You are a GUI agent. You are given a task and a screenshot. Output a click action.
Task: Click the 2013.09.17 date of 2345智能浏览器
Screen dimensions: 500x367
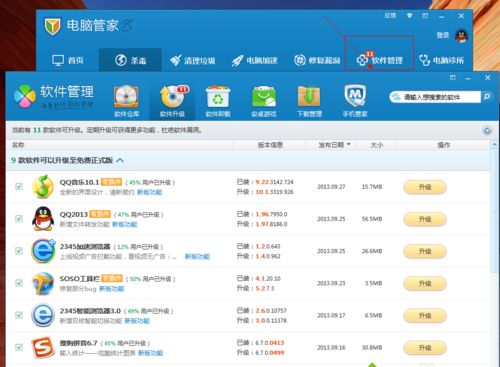(x=331, y=315)
